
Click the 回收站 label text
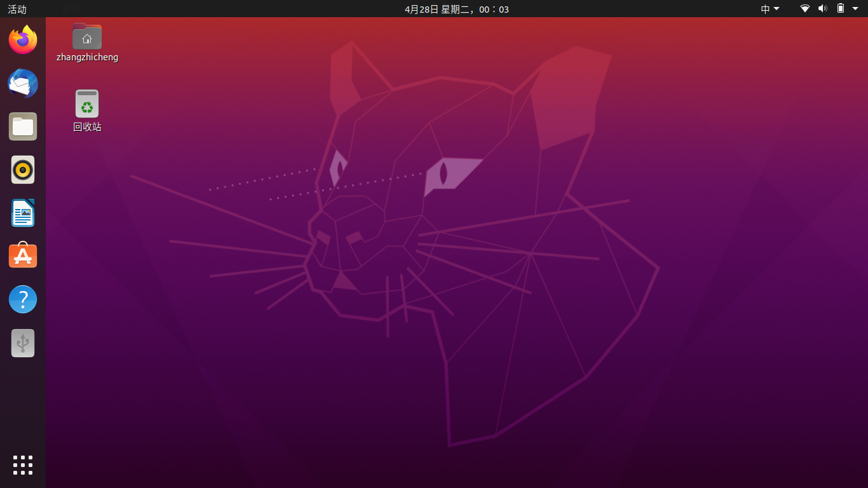coord(87,127)
